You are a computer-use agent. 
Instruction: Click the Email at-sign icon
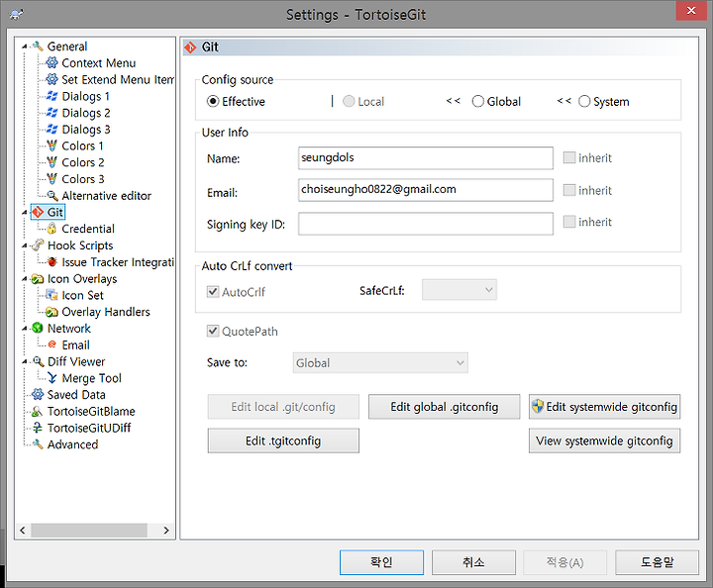pyautogui.click(x=52, y=344)
